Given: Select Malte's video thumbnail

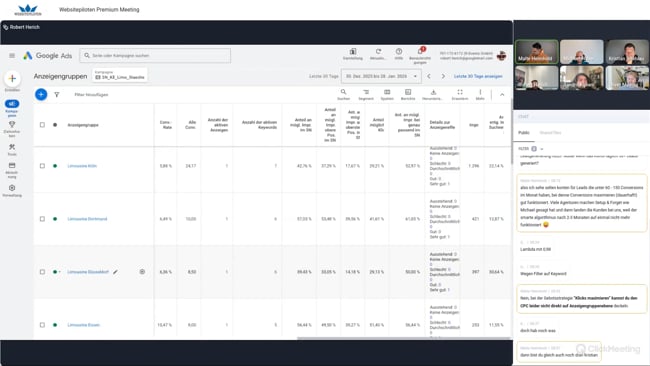Looking at the screenshot, I should click(536, 52).
